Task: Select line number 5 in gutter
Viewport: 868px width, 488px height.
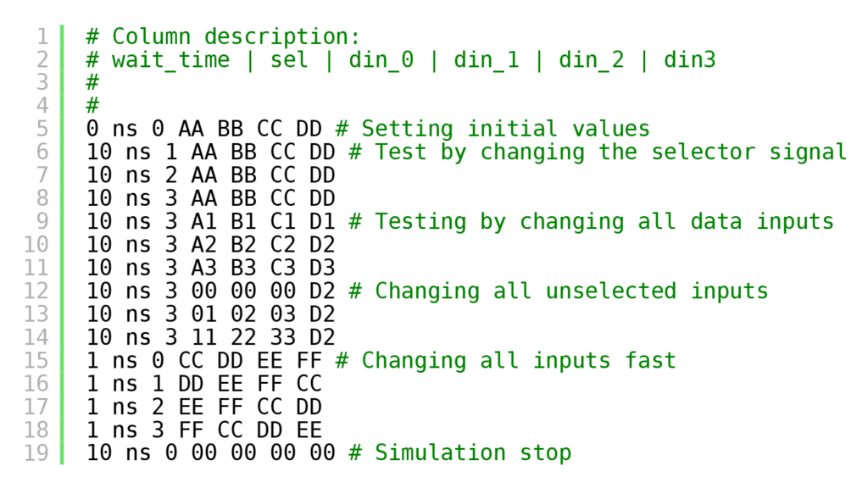Action: pos(42,129)
